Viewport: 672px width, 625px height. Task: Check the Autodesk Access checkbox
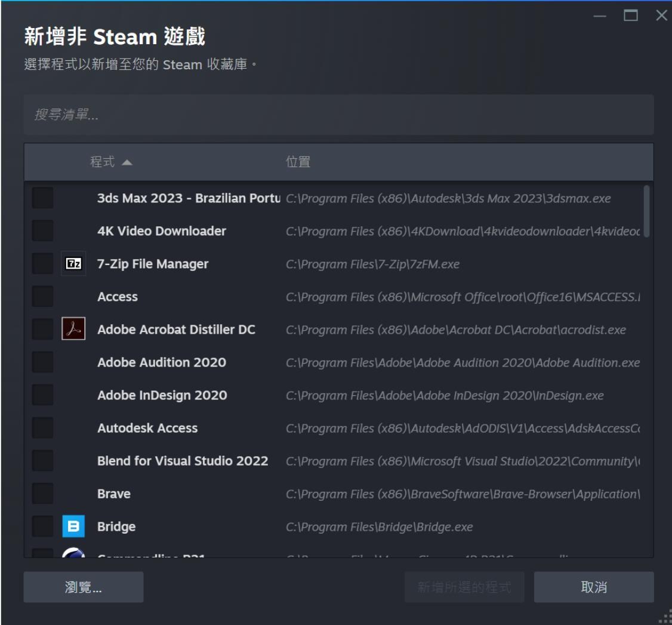pyautogui.click(x=42, y=427)
